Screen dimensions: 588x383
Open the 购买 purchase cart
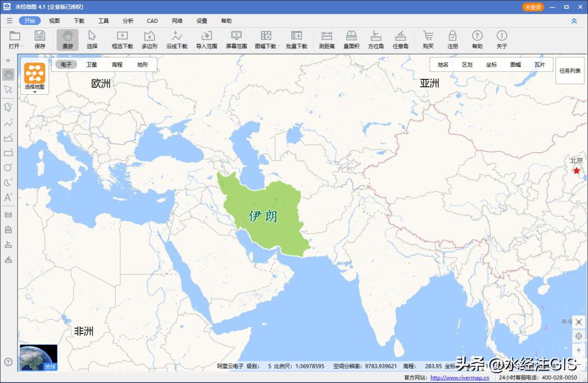[x=428, y=40]
